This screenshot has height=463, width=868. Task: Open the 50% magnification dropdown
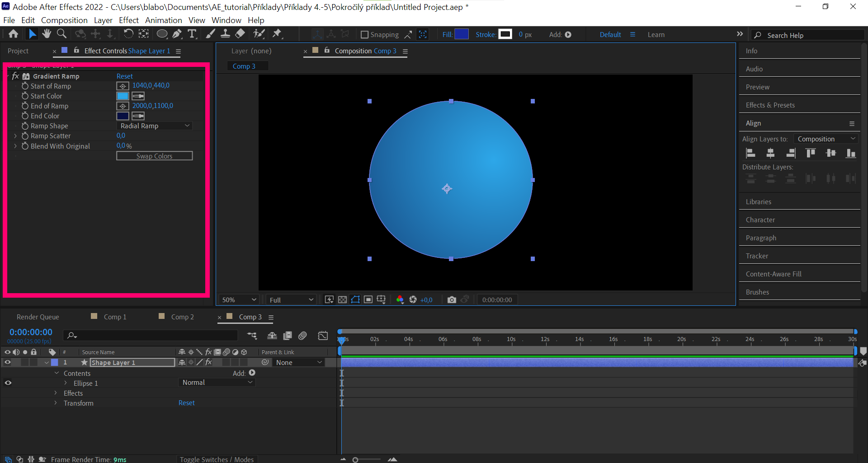pyautogui.click(x=239, y=300)
